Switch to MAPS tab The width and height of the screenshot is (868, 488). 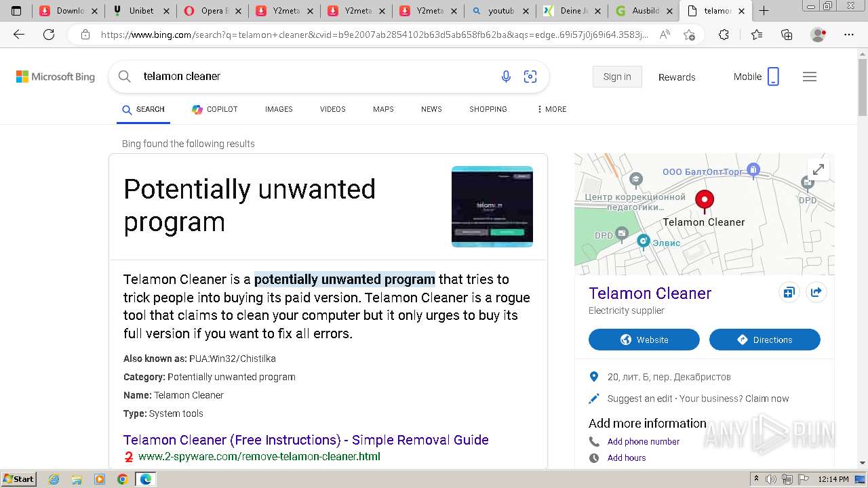coord(383,109)
